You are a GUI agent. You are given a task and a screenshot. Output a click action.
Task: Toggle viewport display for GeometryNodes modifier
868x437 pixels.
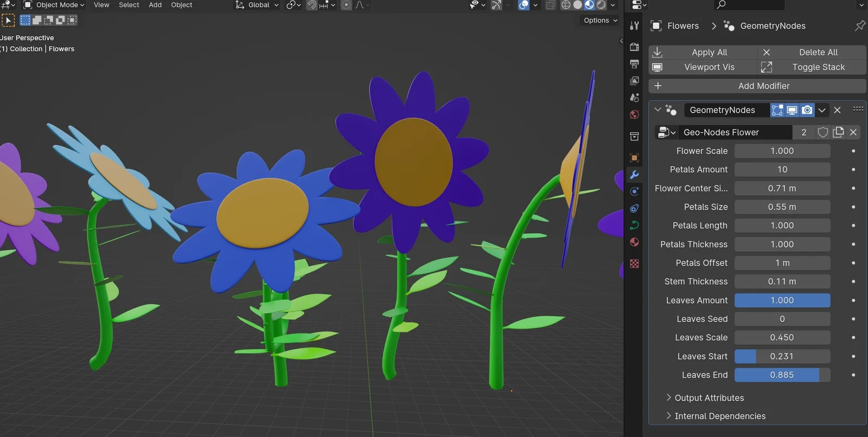click(792, 110)
